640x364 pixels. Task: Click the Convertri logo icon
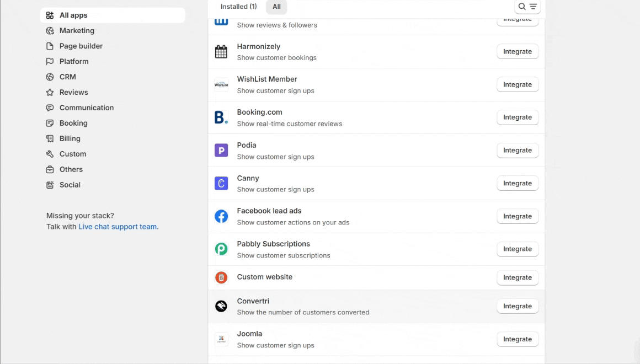tap(221, 306)
